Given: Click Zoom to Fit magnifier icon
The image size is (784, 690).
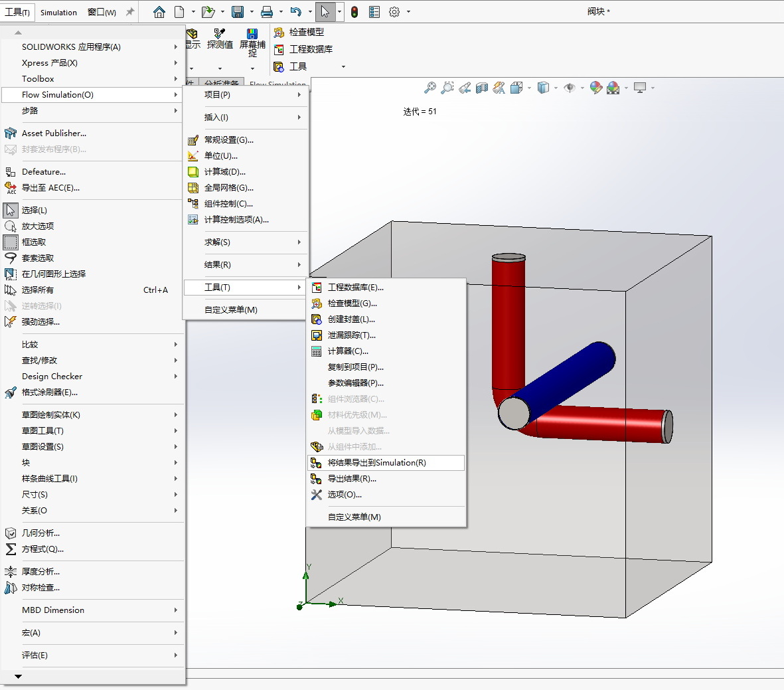Looking at the screenshot, I should [430, 88].
